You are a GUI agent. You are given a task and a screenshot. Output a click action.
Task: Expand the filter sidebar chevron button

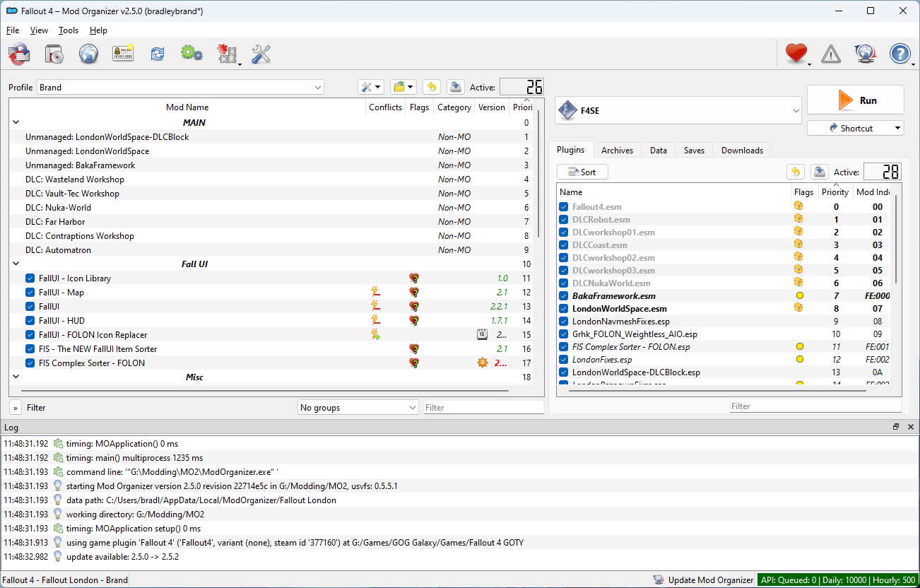pos(15,408)
